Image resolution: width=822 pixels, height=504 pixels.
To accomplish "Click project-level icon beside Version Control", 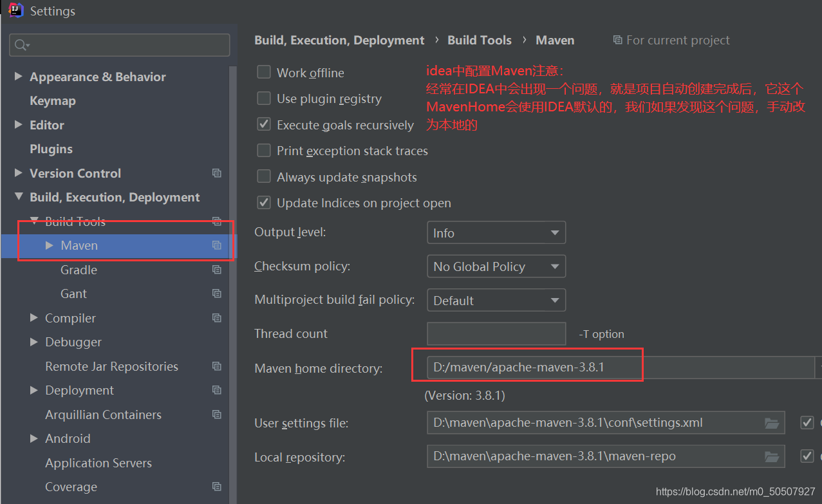I will click(x=217, y=173).
